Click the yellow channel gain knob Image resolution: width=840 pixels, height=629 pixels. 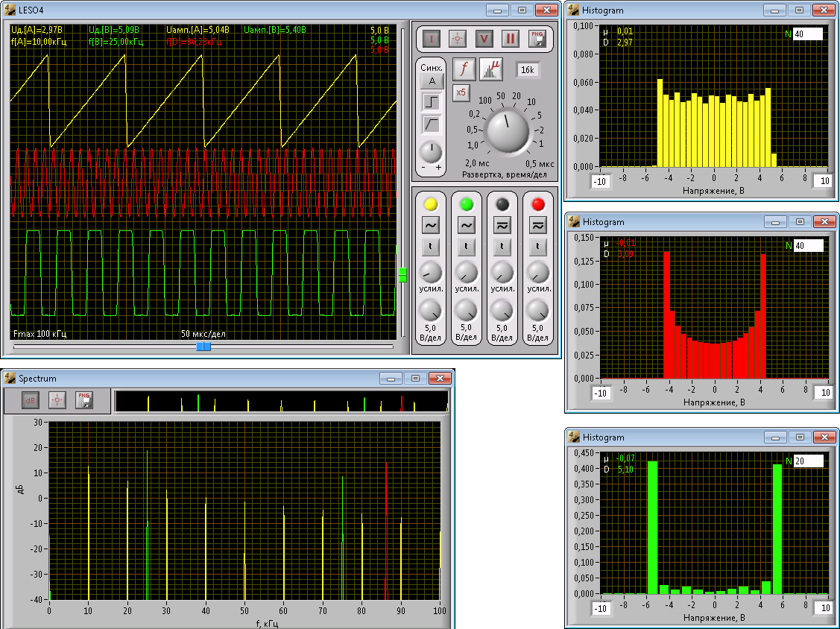click(431, 273)
